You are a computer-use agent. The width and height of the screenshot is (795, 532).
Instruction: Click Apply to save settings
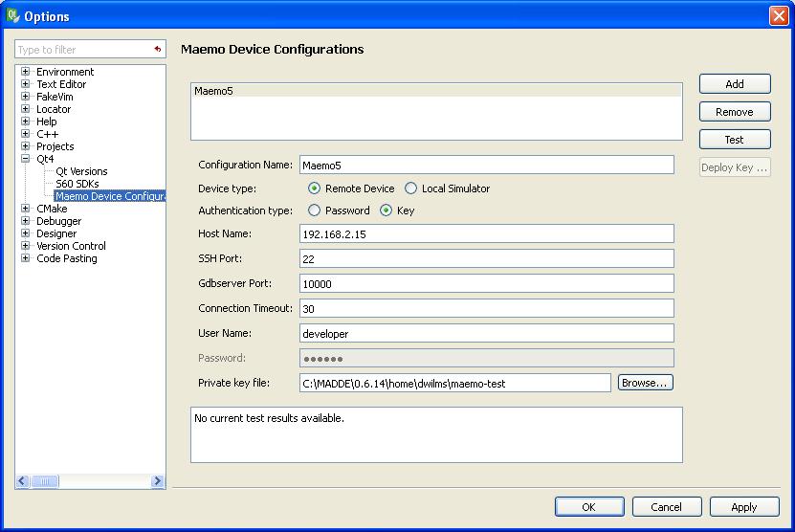(743, 507)
